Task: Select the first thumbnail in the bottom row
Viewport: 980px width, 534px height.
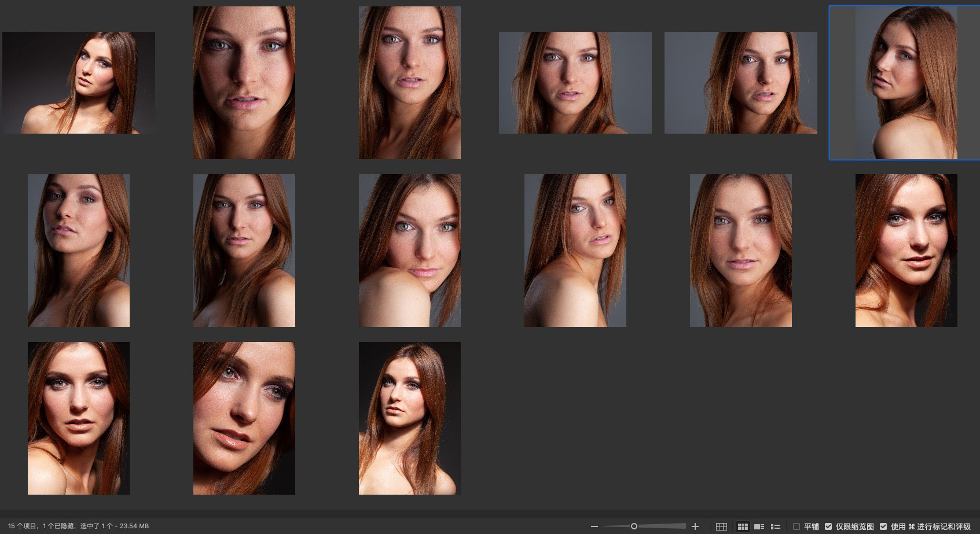Action: pyautogui.click(x=79, y=418)
